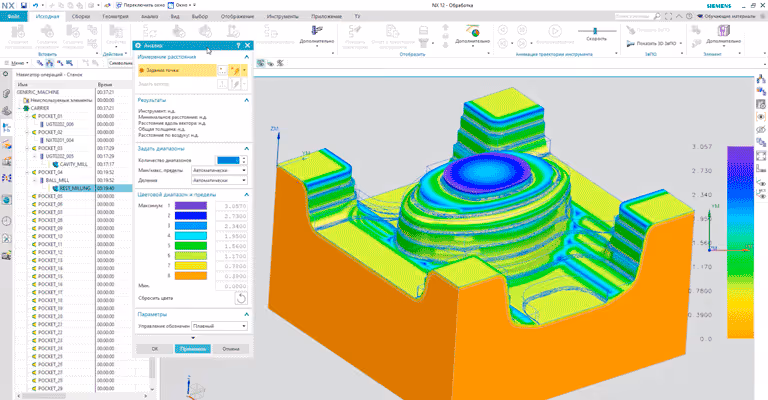The width and height of the screenshot is (768, 400).
Task: Click the Cancel button in Analysis dialog
Action: [231, 349]
